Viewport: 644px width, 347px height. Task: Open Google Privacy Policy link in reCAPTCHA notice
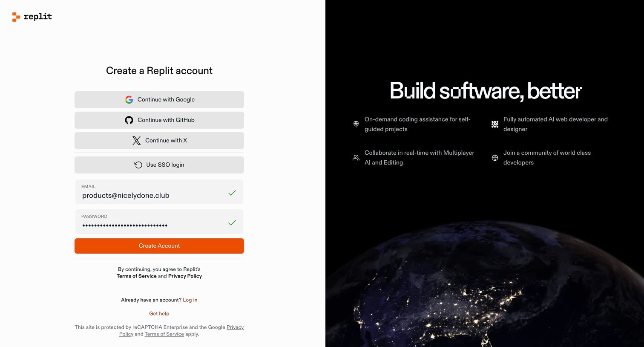(x=235, y=327)
